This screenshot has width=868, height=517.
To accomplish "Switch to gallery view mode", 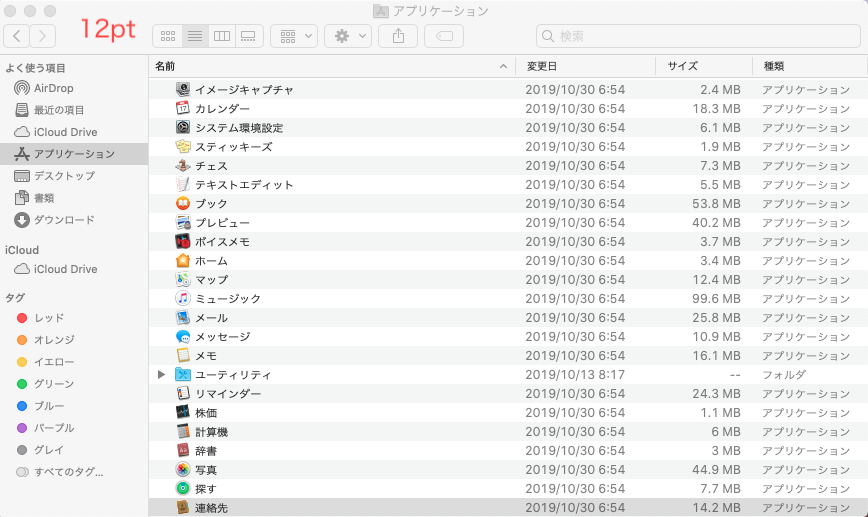I will (x=249, y=36).
